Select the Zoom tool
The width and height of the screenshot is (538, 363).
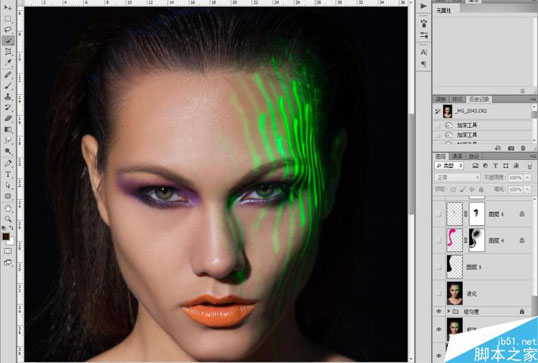8,219
